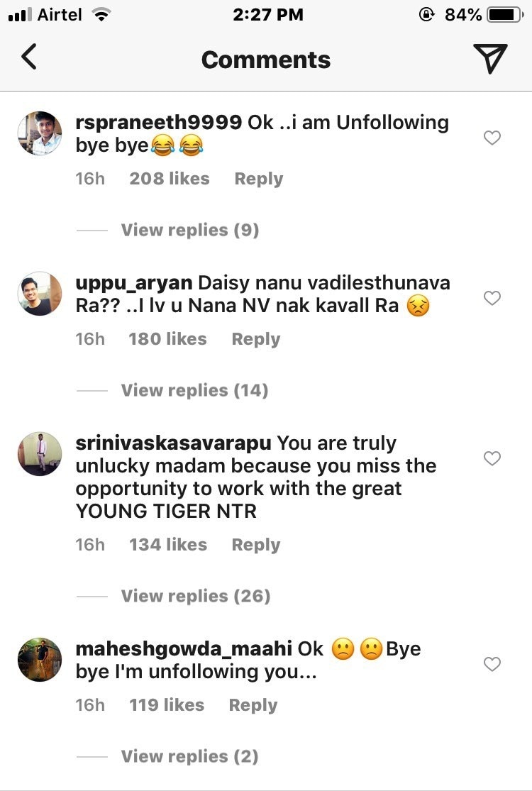View who liked: 208 likes
532x791 pixels.
[169, 179]
